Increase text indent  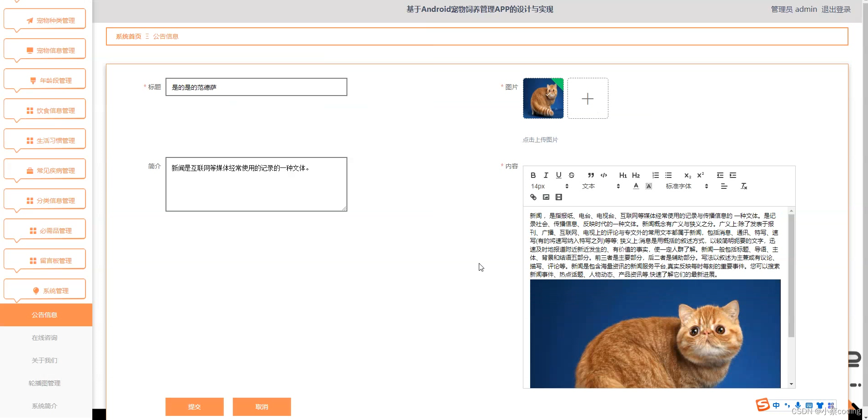733,175
